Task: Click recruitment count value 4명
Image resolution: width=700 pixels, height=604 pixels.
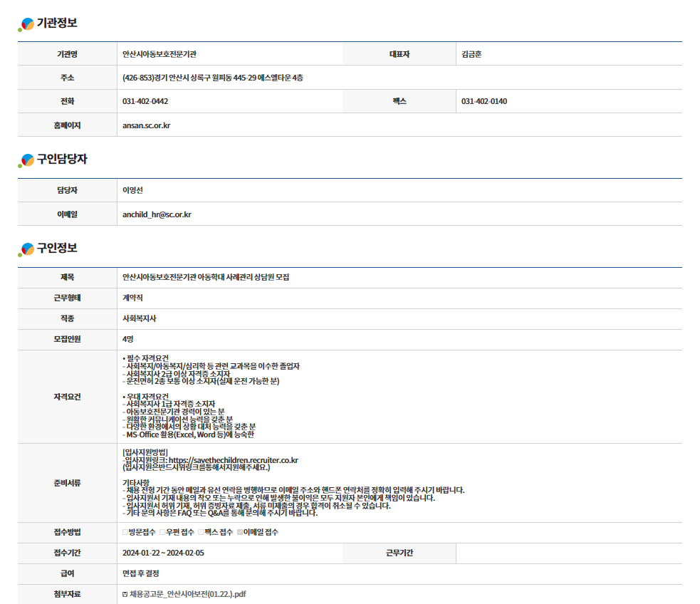Action: (x=127, y=339)
